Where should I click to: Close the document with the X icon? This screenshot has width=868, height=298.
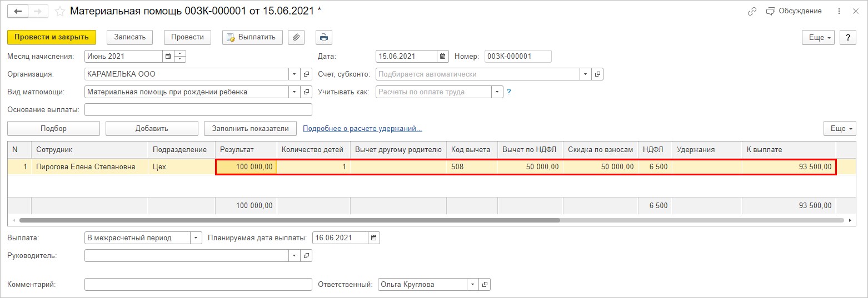coord(856,11)
